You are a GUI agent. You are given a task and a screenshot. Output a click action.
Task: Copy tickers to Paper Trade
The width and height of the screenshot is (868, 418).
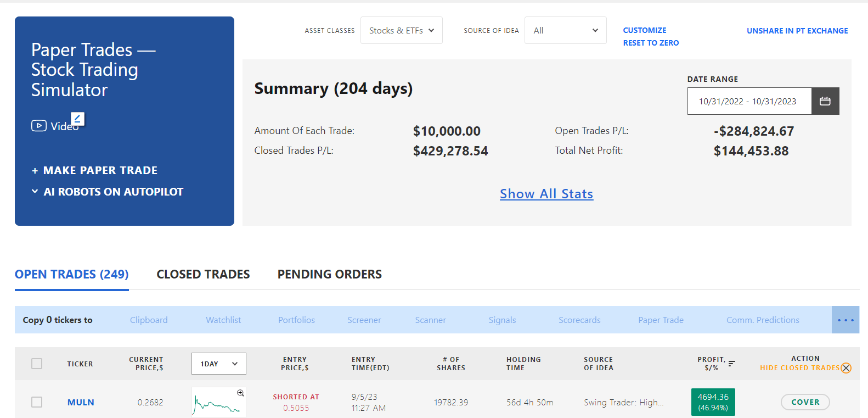661,320
